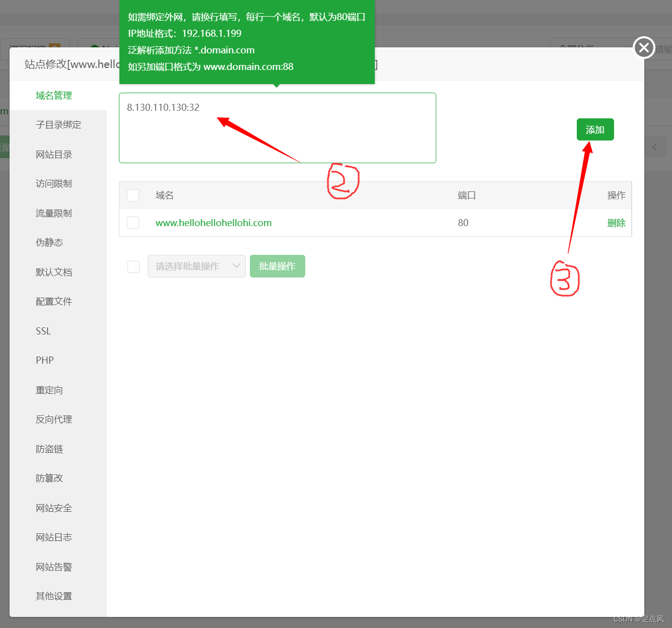Image resolution: width=672 pixels, height=628 pixels.
Task: Open the 网站目录 tab
Action: [x=54, y=155]
